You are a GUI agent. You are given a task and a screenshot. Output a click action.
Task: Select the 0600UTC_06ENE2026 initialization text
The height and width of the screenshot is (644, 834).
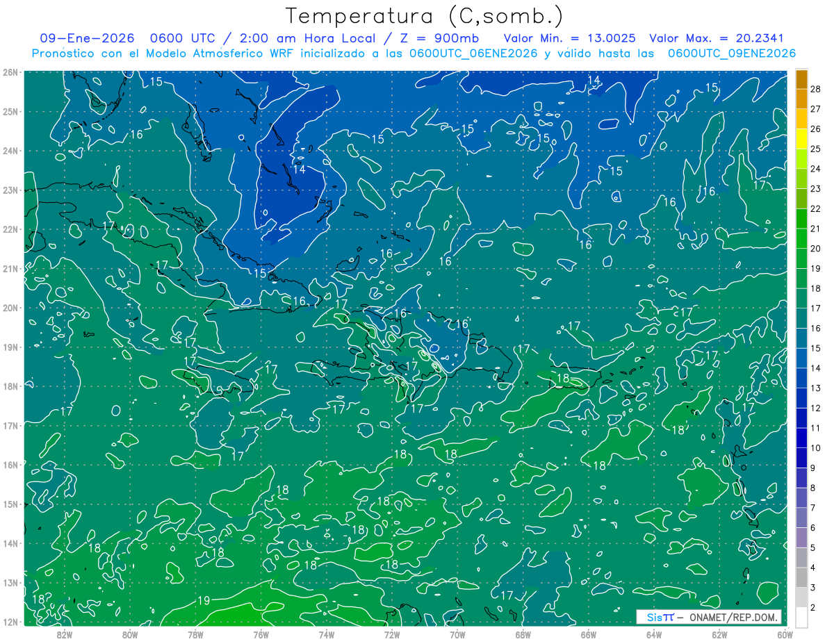[x=473, y=53]
